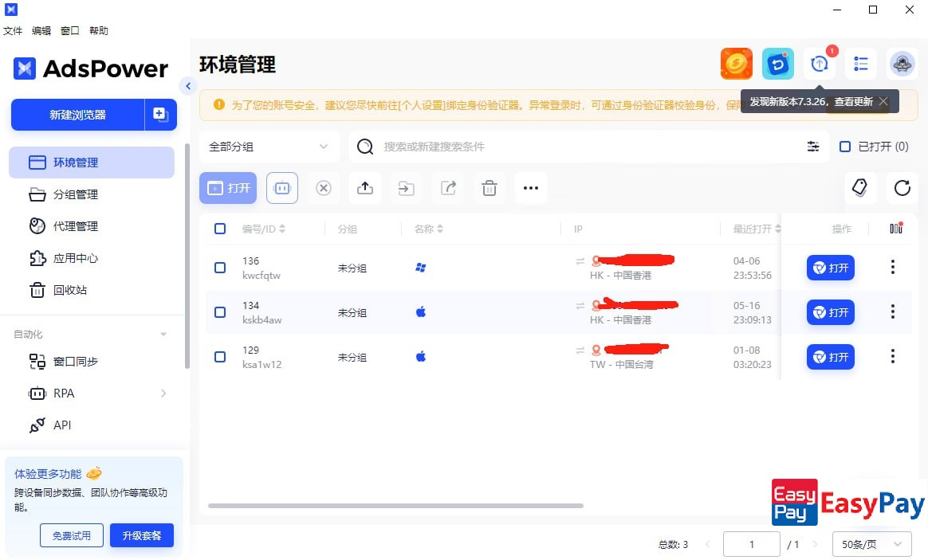The image size is (928, 560).
Task: Select all profiles with header checkbox
Action: click(220, 229)
